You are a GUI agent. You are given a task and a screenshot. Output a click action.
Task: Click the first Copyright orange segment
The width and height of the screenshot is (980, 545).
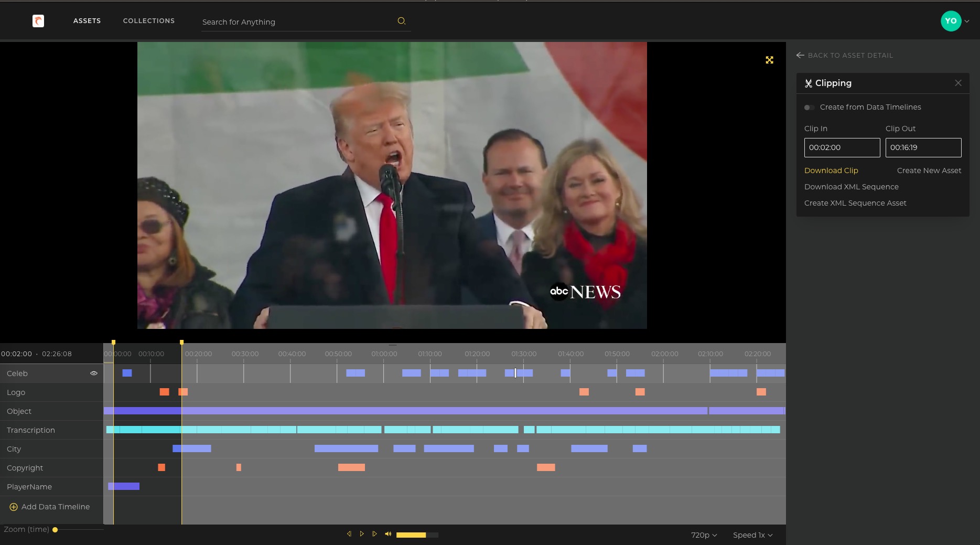click(x=161, y=467)
